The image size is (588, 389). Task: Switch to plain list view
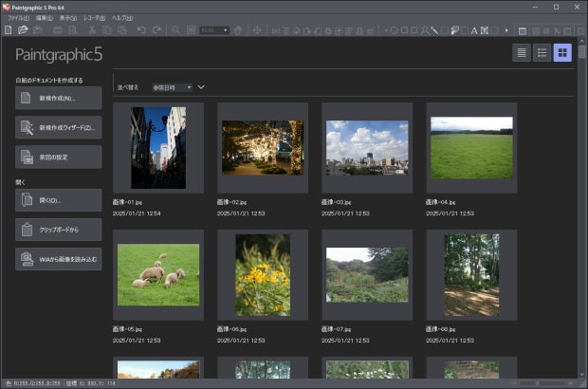522,53
